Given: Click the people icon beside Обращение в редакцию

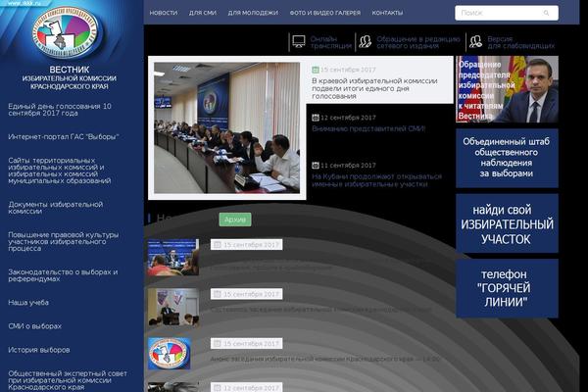Looking at the screenshot, I should (365, 41).
